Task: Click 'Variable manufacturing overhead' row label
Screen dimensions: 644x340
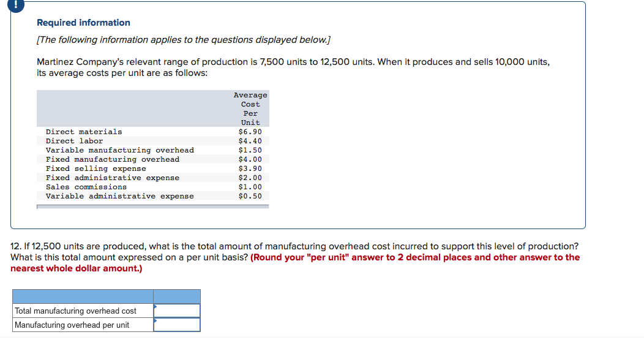Action: (119, 150)
